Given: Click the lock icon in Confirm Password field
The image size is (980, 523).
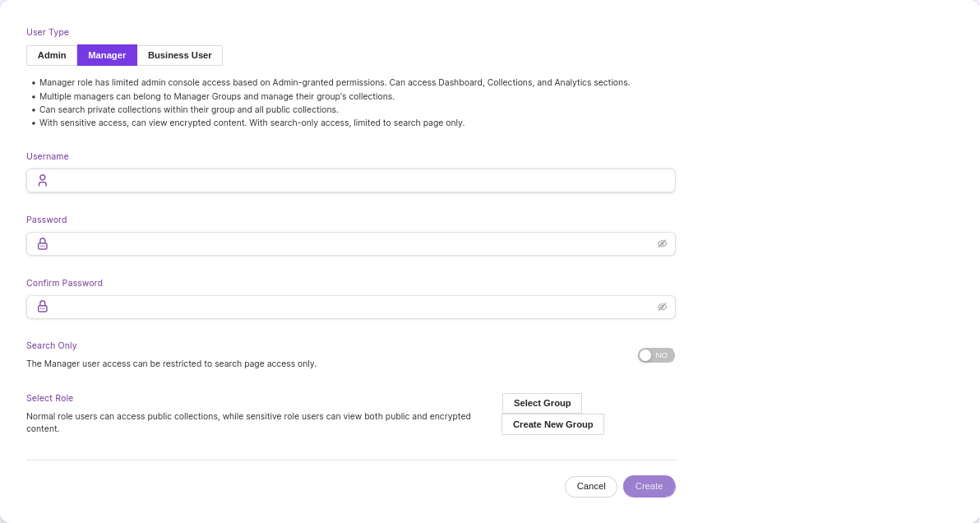Looking at the screenshot, I should 43,307.
